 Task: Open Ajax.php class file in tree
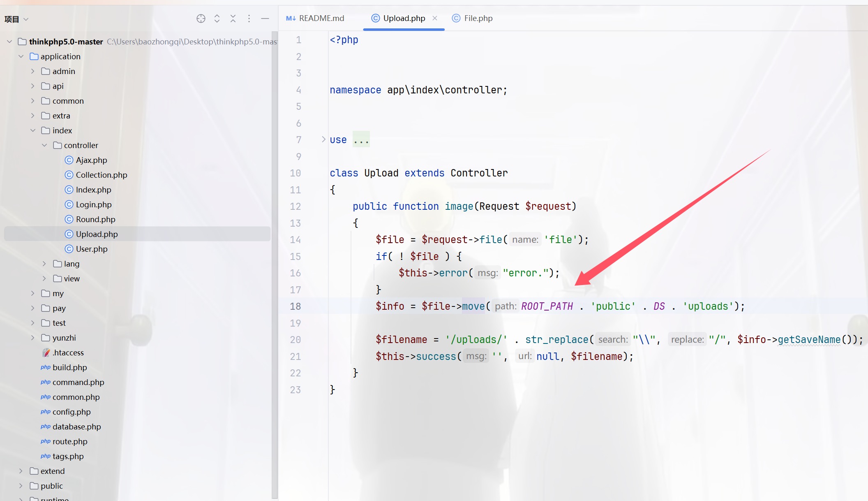tap(91, 160)
